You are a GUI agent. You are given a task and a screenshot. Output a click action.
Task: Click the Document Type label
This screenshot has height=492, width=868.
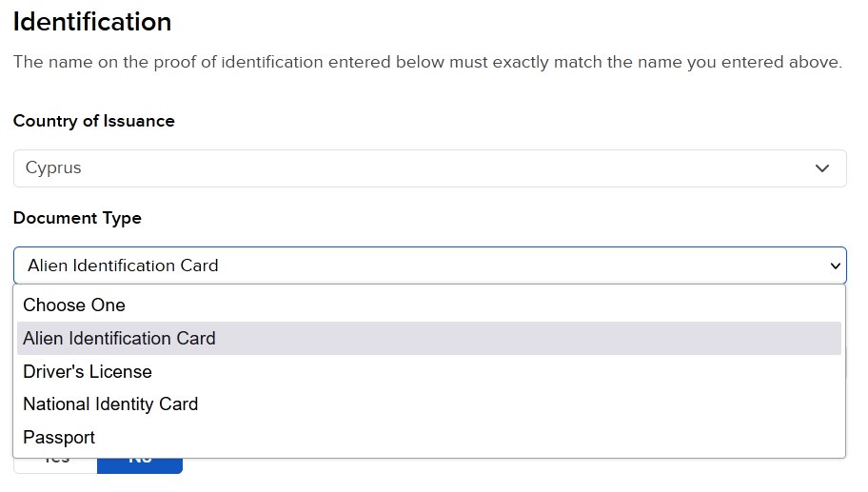coord(77,218)
